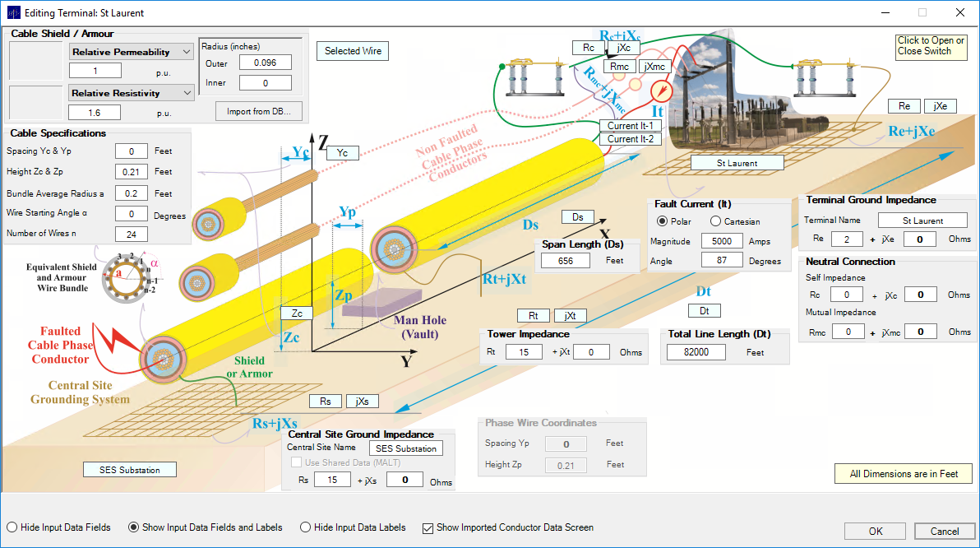Select the Cartesian fault current option
The height and width of the screenshot is (548, 980).
pos(715,221)
